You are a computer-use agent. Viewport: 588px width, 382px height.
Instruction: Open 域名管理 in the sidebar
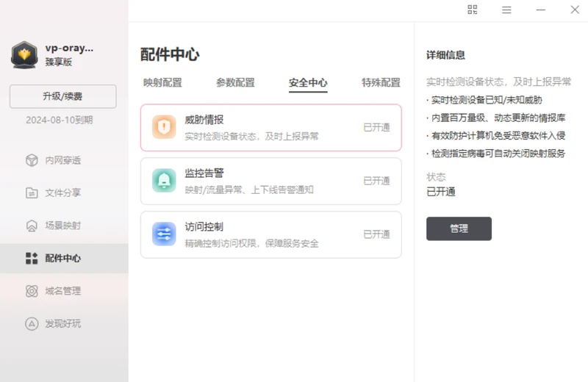pos(64,290)
